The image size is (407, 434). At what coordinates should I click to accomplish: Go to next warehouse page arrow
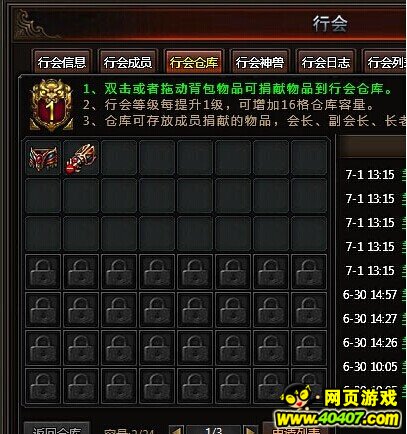(250, 430)
